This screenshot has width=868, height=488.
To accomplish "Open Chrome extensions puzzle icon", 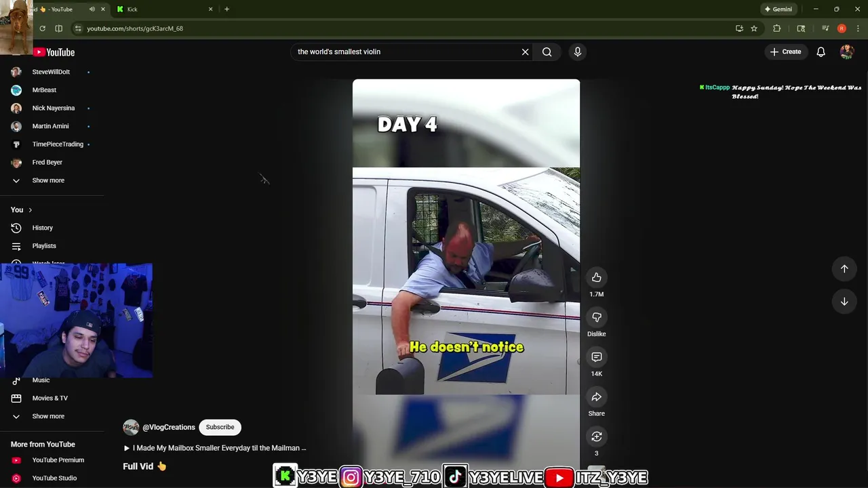I will [777, 28].
